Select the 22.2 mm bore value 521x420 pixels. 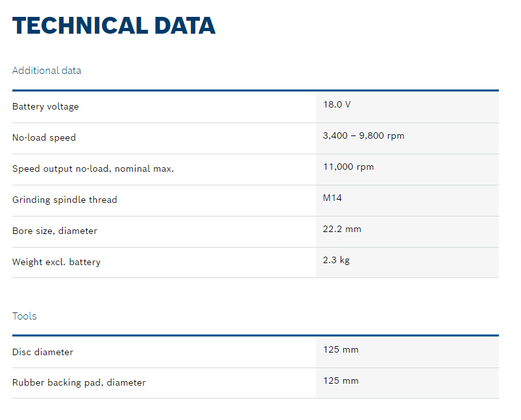pos(342,229)
